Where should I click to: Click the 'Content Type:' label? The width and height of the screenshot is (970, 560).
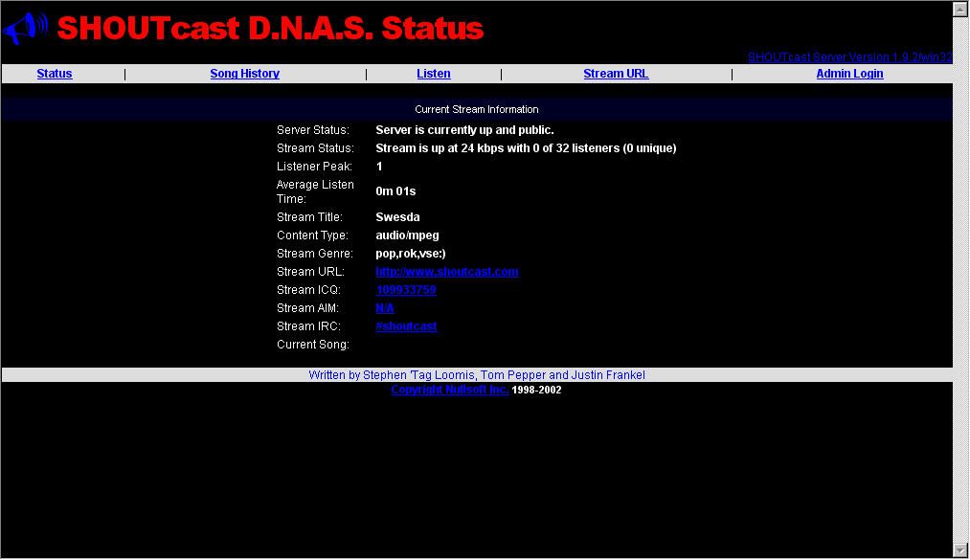312,235
